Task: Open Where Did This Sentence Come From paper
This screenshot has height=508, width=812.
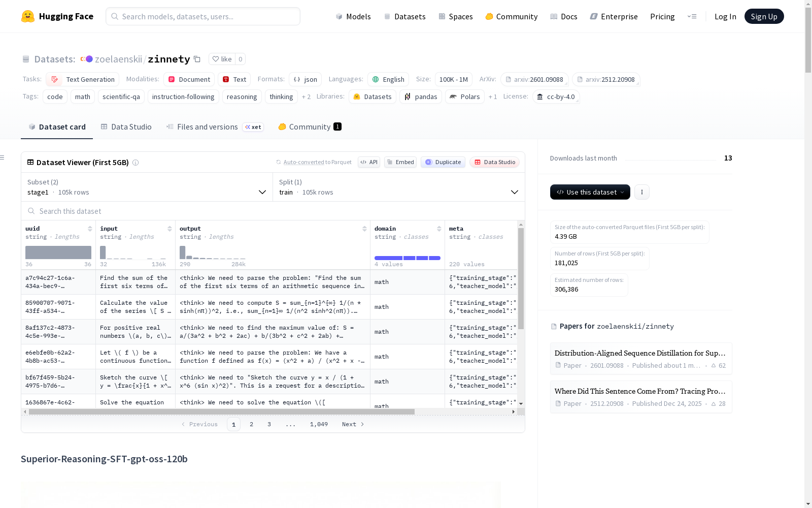Action: (641, 397)
